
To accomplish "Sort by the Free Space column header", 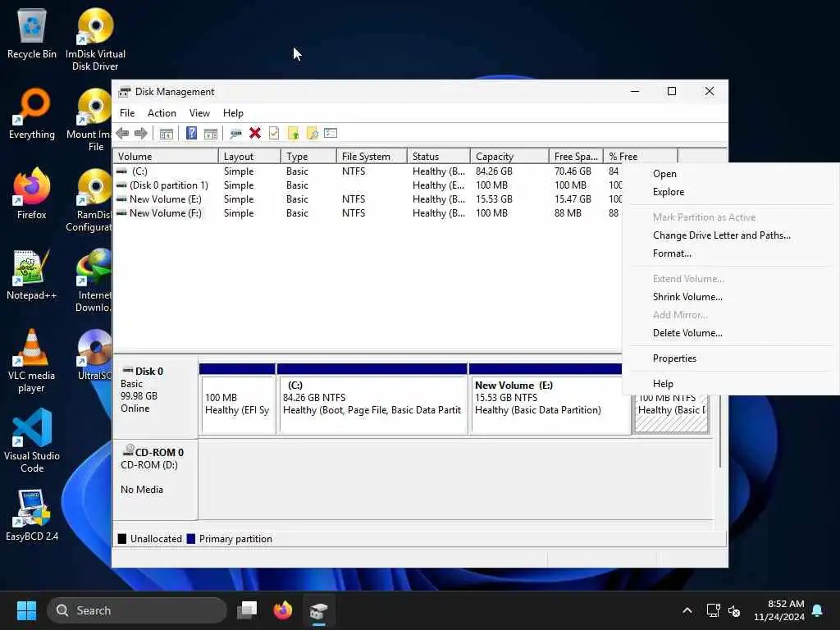I will tap(576, 157).
